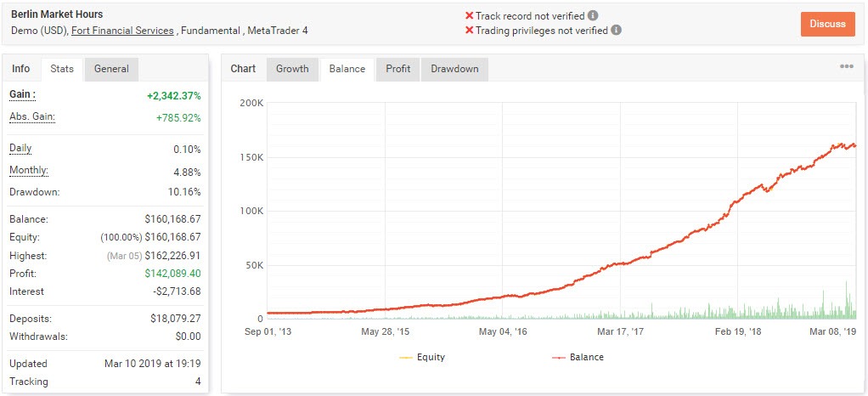Open the Profit chart tab
The image size is (868, 396).
398,69
